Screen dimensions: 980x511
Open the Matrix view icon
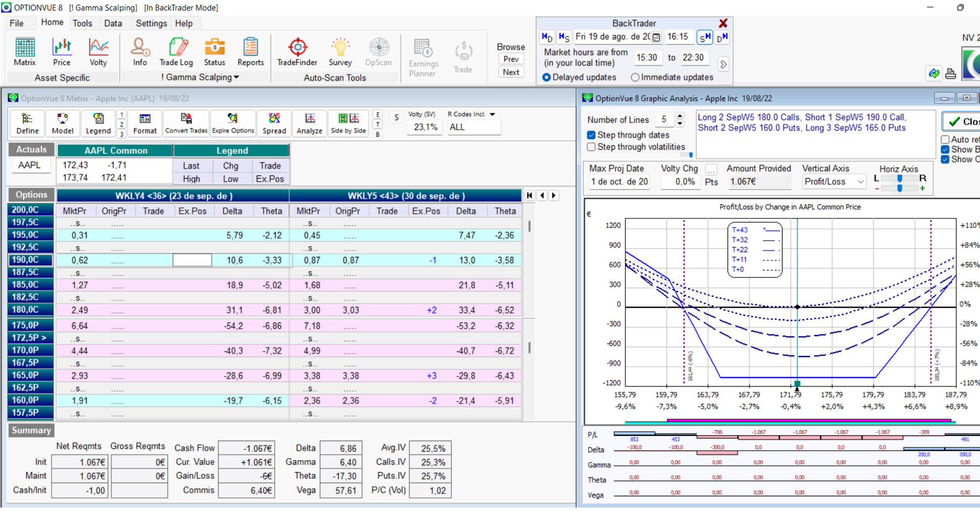click(25, 51)
